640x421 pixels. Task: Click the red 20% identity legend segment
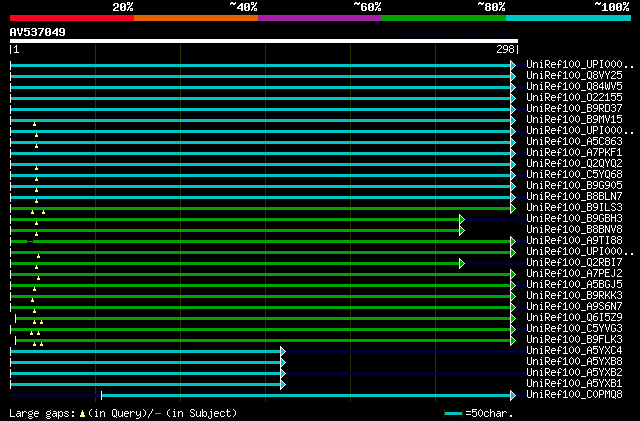[x=72, y=18]
